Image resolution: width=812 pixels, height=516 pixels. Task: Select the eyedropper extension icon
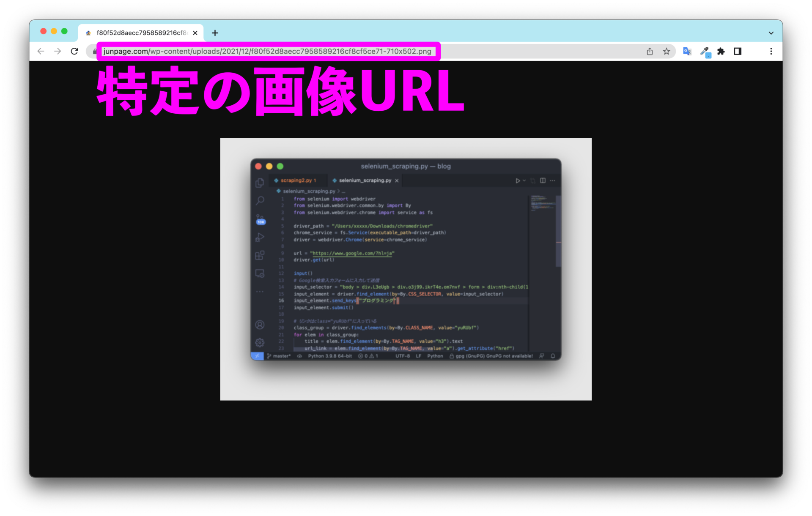(705, 51)
